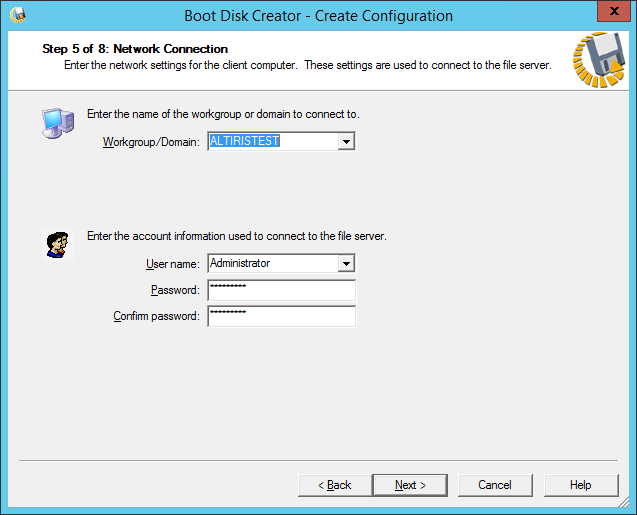
Task: Go to the next step with Next
Action: pyautogui.click(x=409, y=485)
